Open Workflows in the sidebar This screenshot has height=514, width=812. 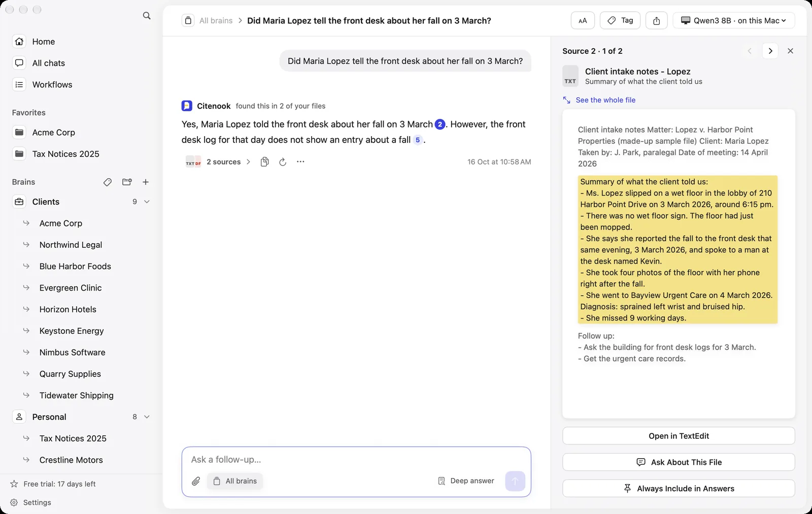[x=81, y=85]
